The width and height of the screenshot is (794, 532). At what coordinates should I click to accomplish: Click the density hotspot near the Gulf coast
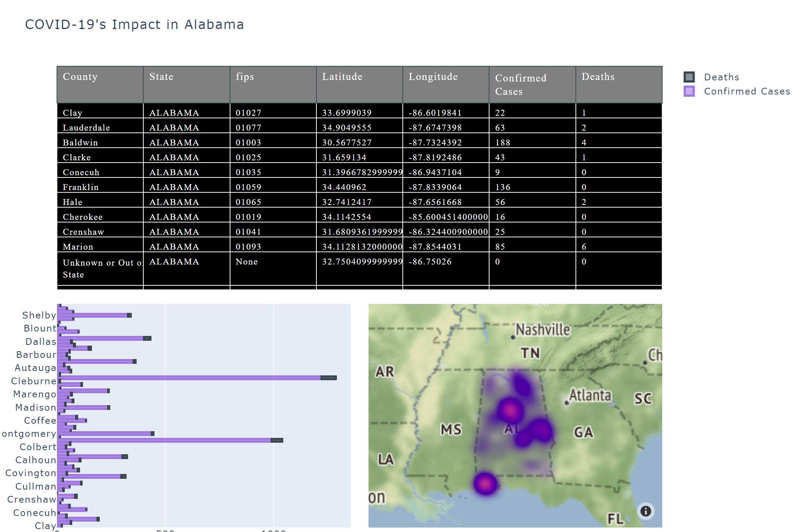point(485,483)
